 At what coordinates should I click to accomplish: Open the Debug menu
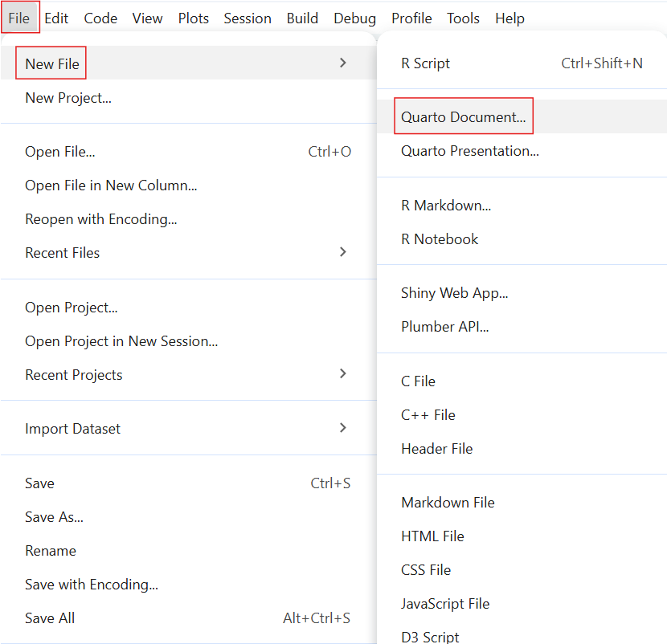(354, 18)
